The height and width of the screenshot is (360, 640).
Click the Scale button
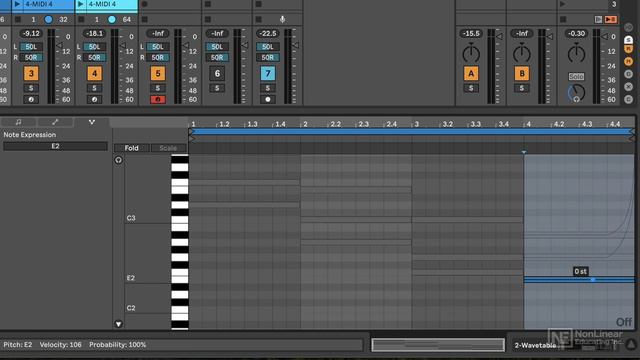[x=168, y=148]
